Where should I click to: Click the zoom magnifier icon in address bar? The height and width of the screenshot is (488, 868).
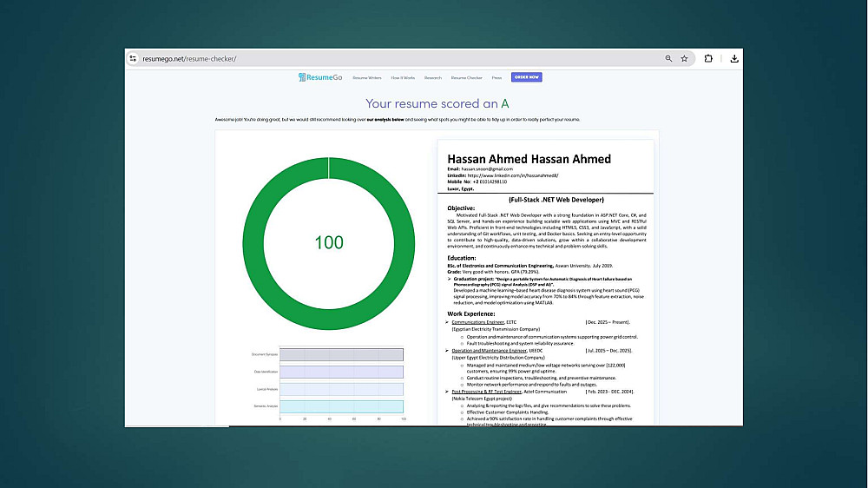pyautogui.click(x=668, y=58)
